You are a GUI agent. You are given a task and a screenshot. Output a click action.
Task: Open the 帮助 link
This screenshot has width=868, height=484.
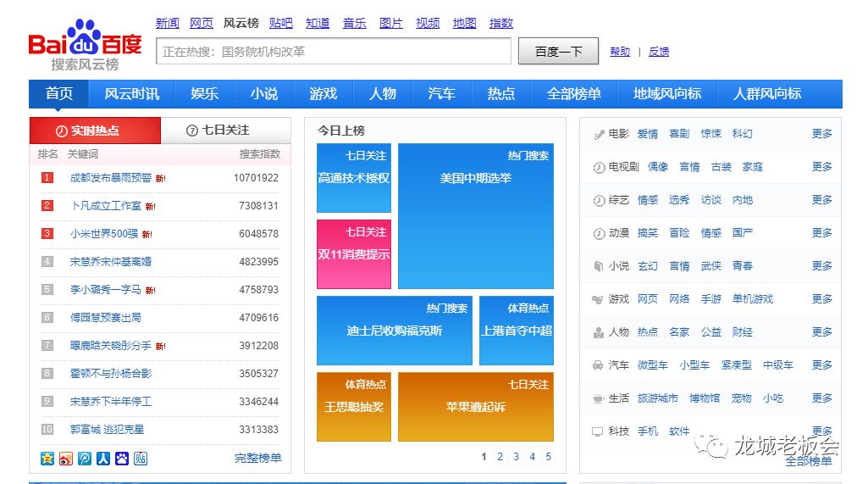(620, 52)
